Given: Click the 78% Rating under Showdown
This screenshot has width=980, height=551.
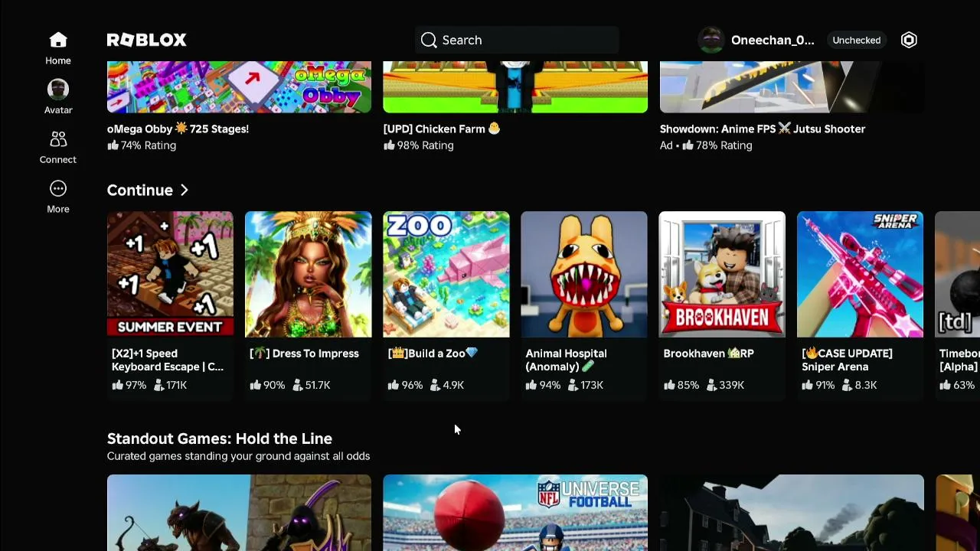Looking at the screenshot, I should pyautogui.click(x=717, y=145).
